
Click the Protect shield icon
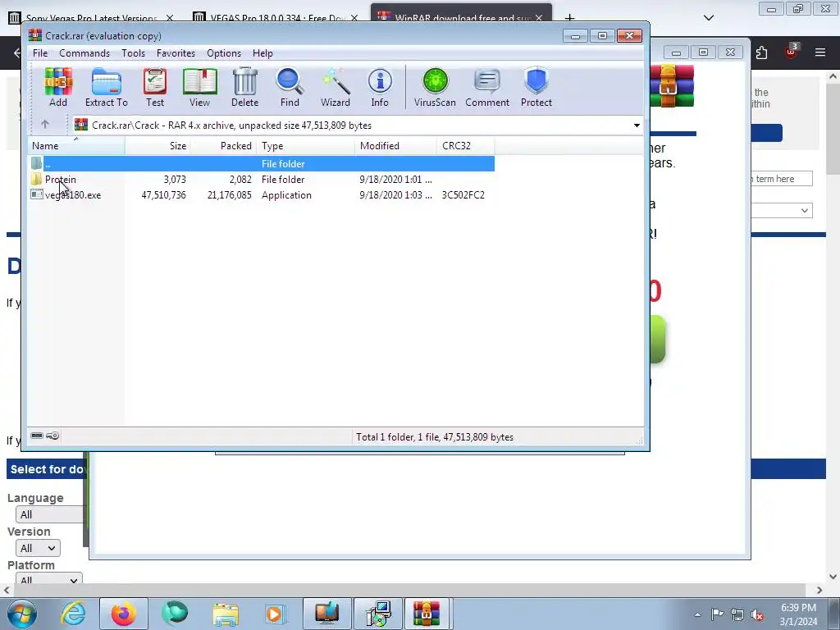click(536, 87)
